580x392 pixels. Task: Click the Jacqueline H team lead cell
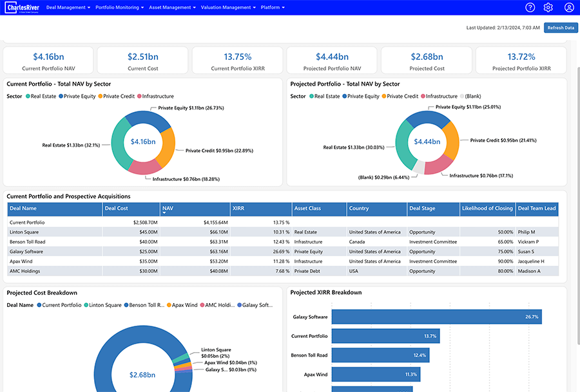point(531,261)
